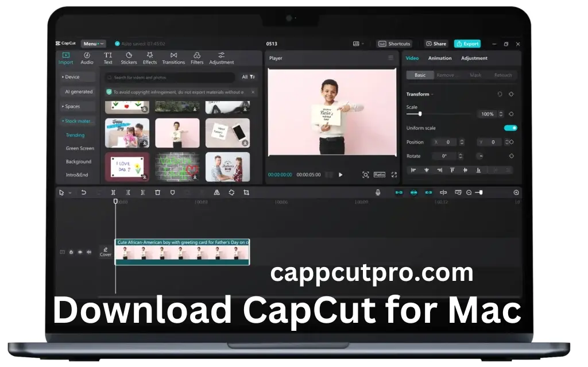Click the Scale keyframe diamond
588x367 pixels.
tap(511, 114)
